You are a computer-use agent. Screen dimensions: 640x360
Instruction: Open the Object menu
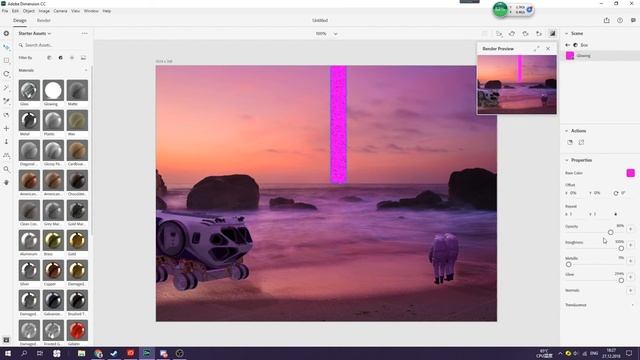tap(29, 11)
